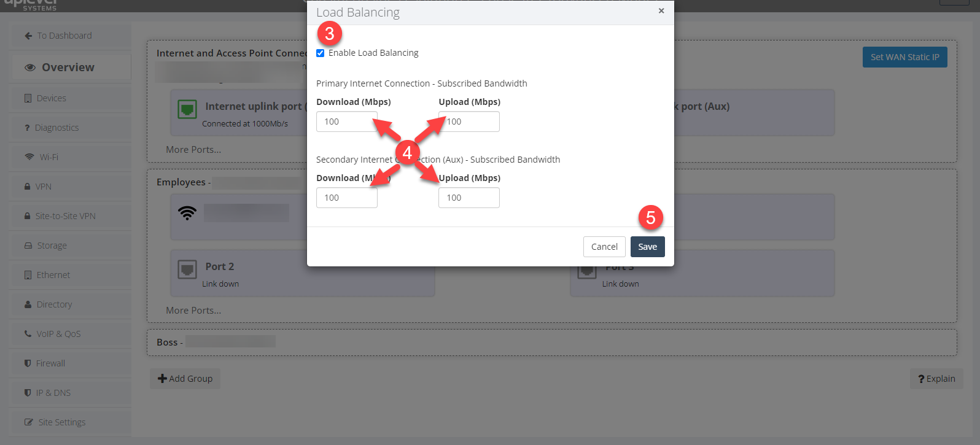Expand More Ports under Internet connections
This screenshot has height=445, width=980.
pos(193,150)
